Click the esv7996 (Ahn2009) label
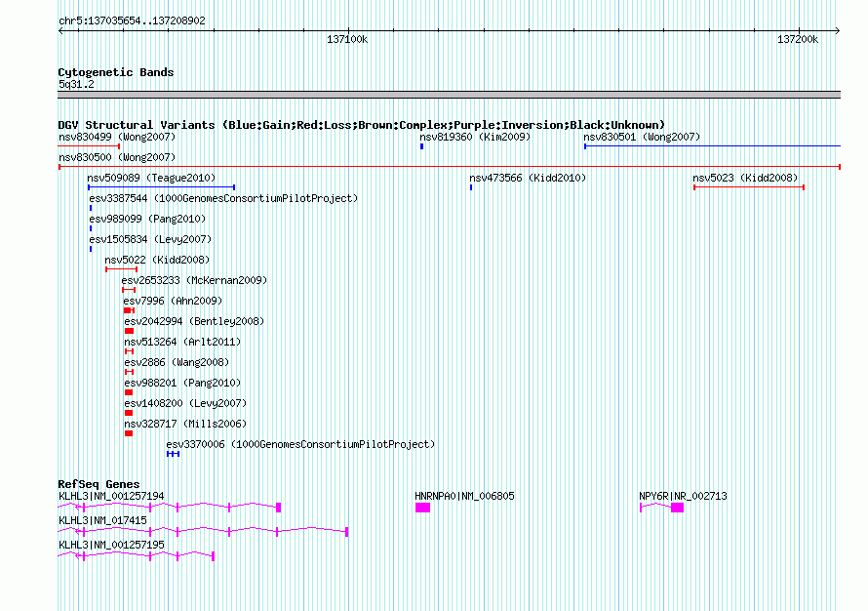 [173, 301]
